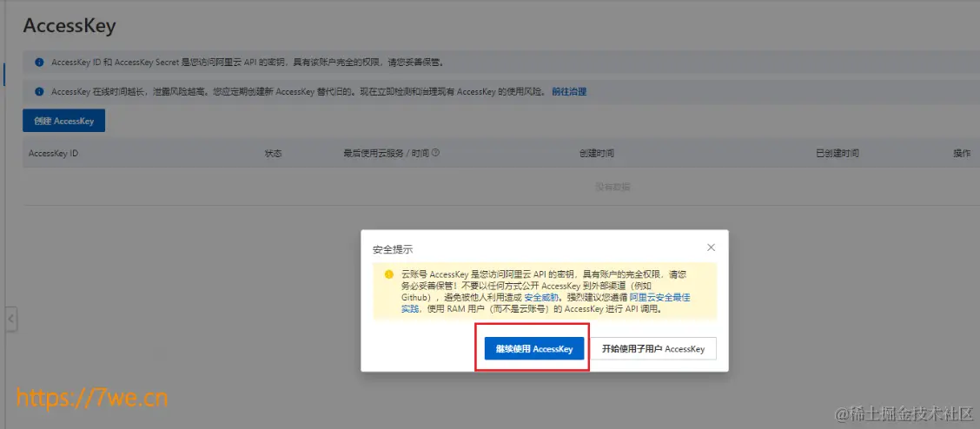Click the AccessKey page heading
Viewport: 980px width, 429px height.
click(x=70, y=26)
